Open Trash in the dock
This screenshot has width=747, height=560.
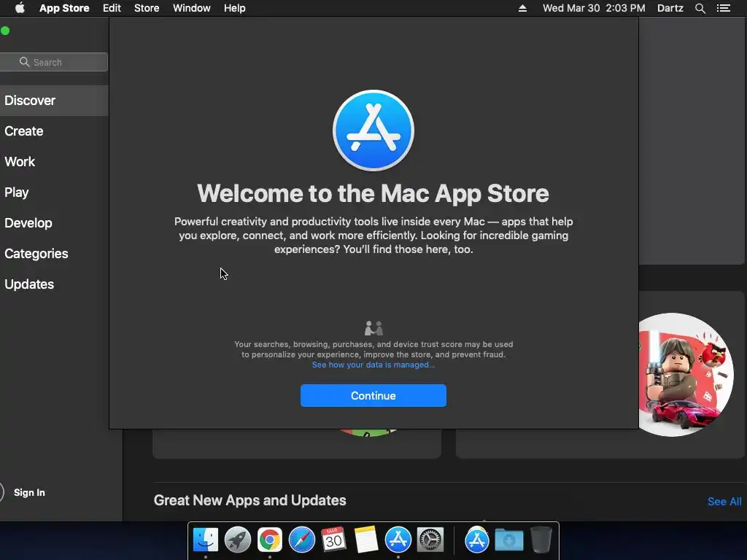coord(541,540)
